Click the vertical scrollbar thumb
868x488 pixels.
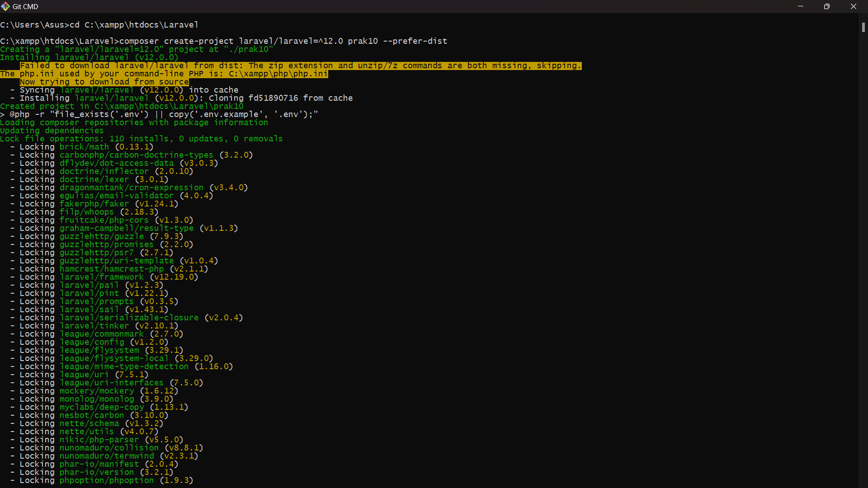click(863, 28)
